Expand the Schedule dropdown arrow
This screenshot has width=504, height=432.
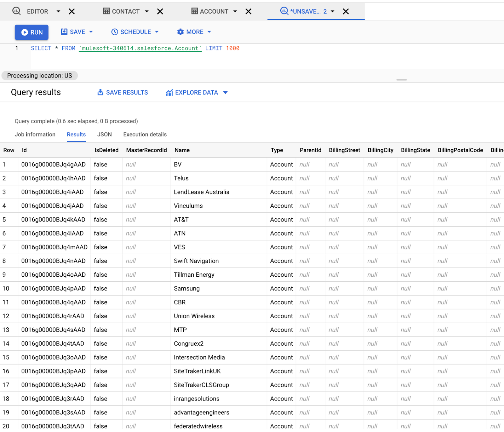(157, 32)
